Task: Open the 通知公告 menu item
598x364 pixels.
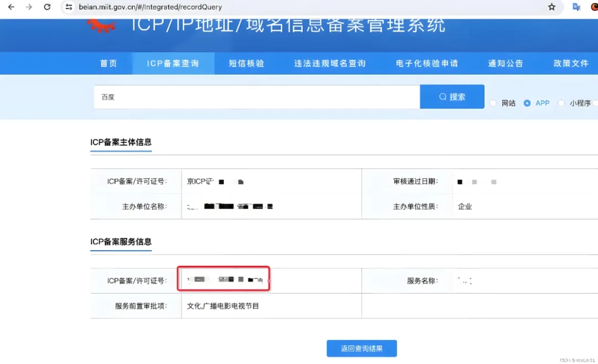Action: tap(505, 63)
